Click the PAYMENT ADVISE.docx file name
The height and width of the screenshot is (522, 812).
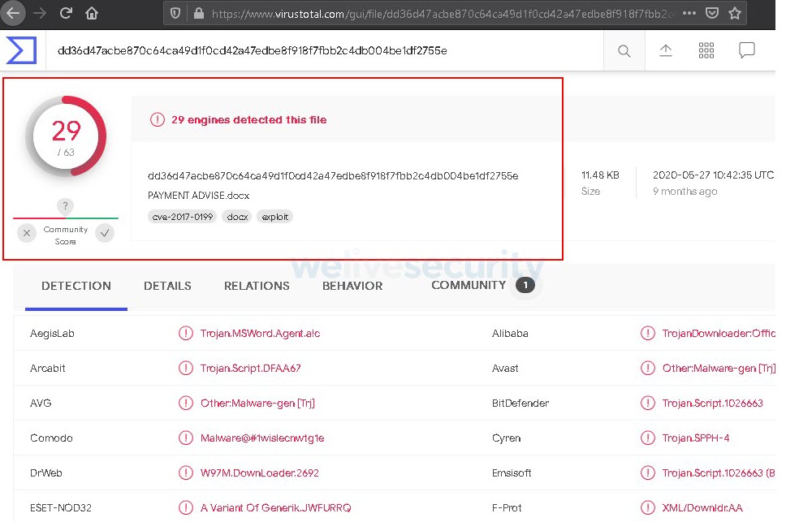point(198,196)
